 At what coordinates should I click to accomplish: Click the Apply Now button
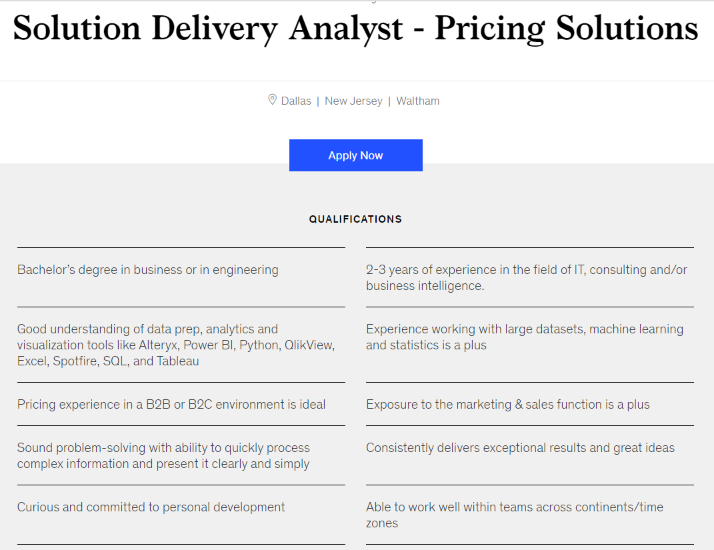click(x=356, y=155)
